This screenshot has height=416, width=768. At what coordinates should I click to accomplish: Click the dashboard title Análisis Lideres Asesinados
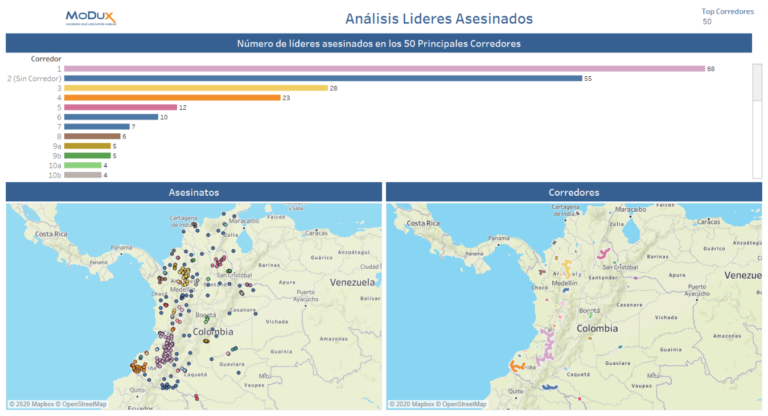click(x=438, y=18)
